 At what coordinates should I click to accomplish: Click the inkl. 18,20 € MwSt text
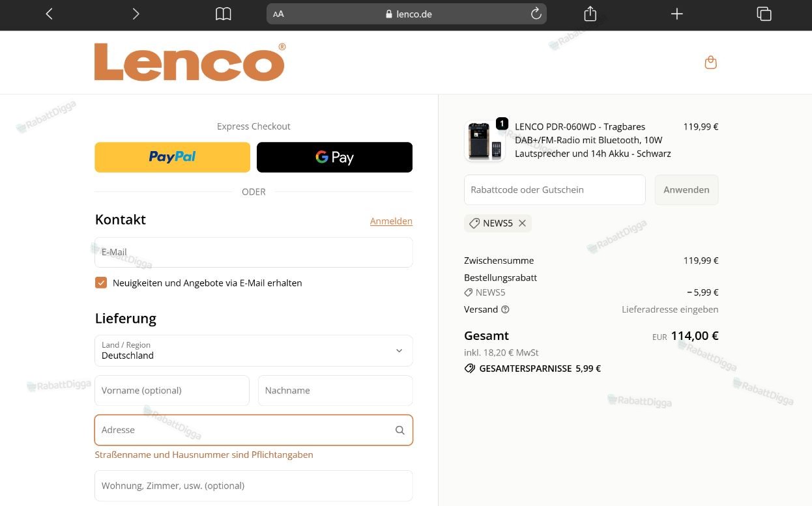(501, 352)
